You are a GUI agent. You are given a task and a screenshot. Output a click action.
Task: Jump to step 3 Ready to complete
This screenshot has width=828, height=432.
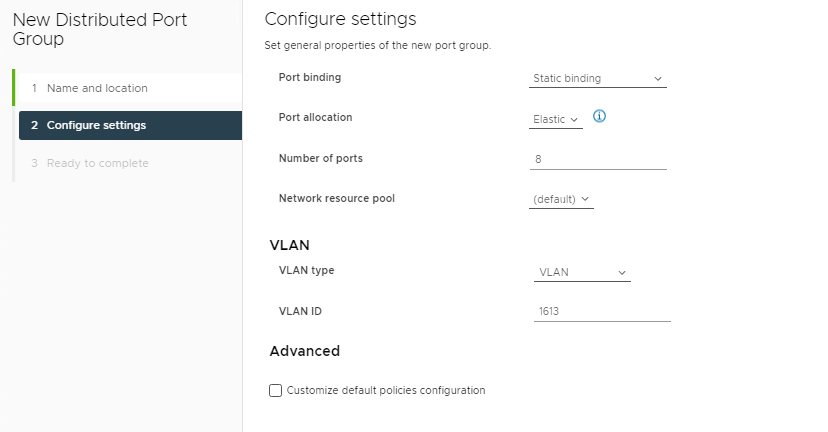(97, 163)
